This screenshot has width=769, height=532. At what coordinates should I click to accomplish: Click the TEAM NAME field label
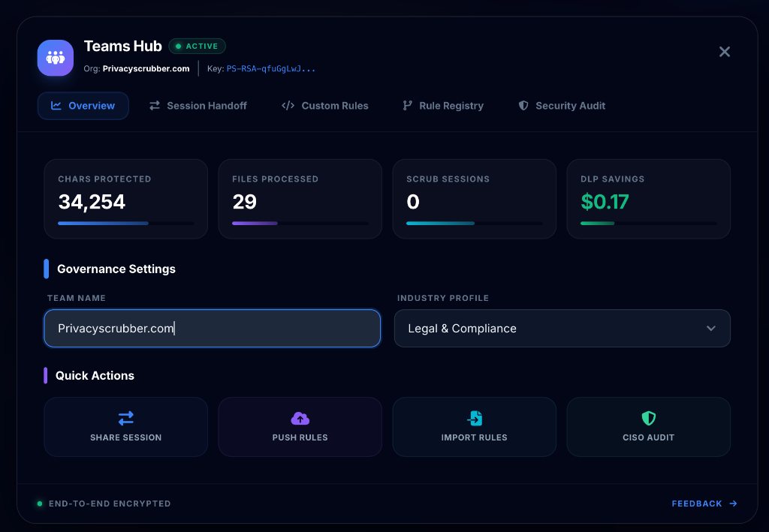77,298
